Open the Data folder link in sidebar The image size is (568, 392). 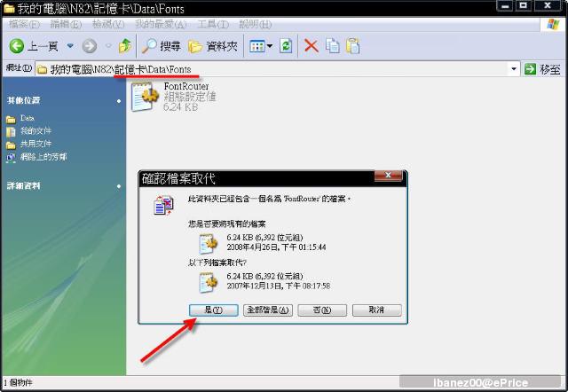point(28,118)
